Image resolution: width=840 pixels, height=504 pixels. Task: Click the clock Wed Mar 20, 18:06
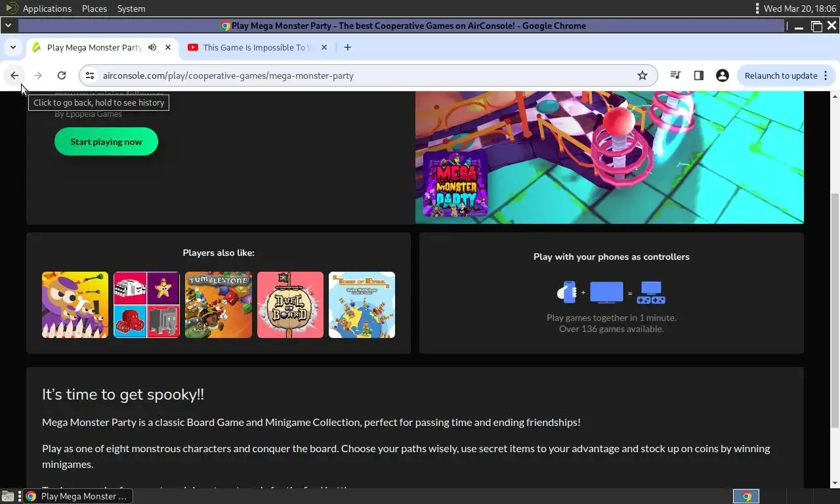tap(800, 9)
